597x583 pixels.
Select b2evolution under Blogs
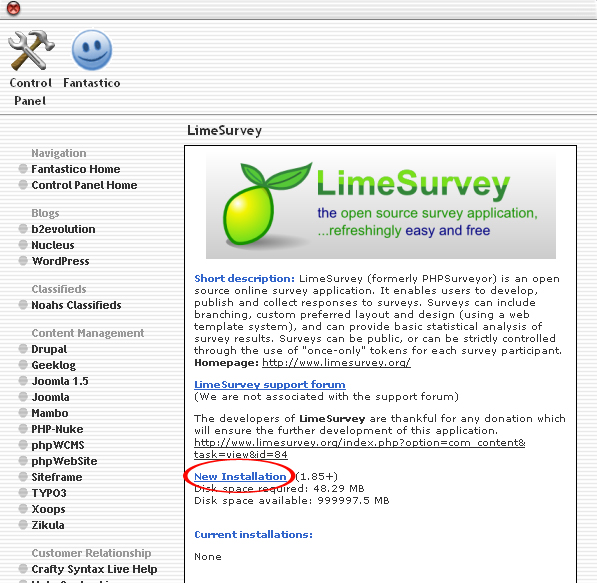63,229
